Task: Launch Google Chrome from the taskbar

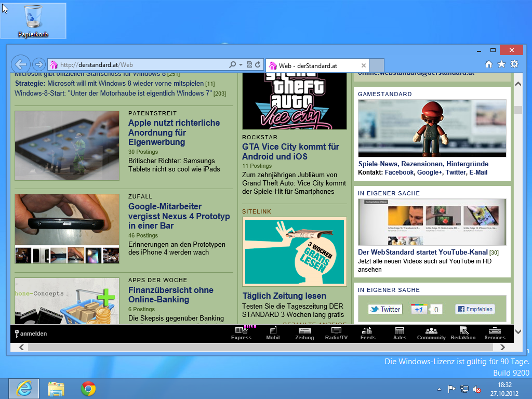Action: [88, 389]
